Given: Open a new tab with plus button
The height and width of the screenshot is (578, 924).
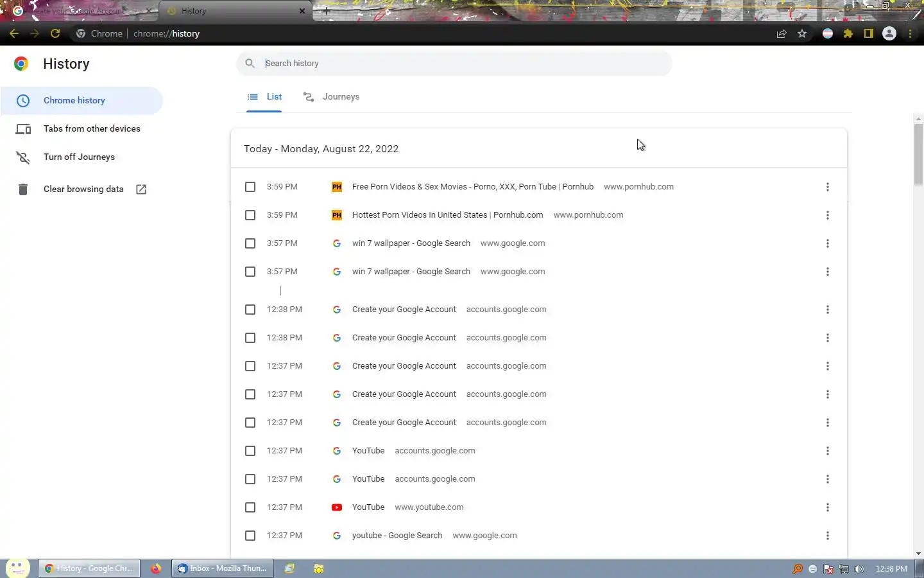Looking at the screenshot, I should (326, 11).
